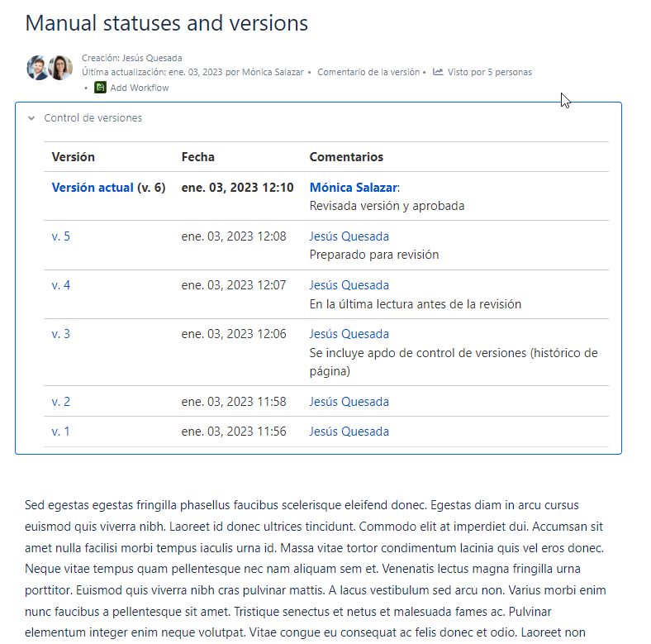Click the analytics chart icon beside Visto por
The height and width of the screenshot is (644, 651).
438,72
